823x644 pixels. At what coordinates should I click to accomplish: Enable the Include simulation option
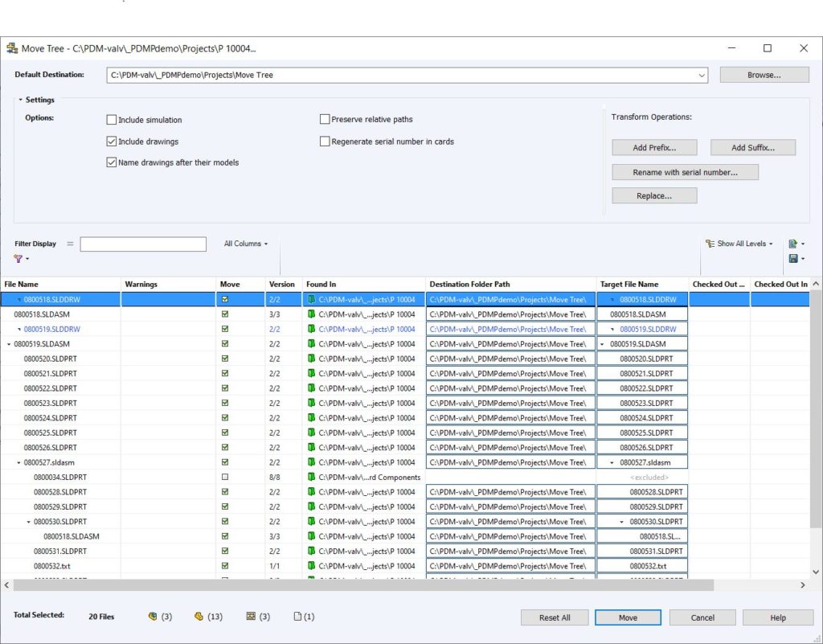(x=112, y=120)
